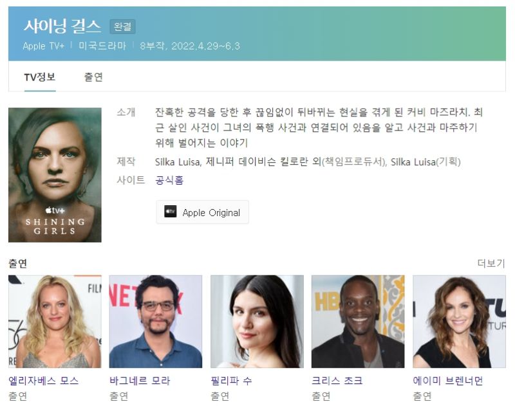The width and height of the screenshot is (515, 420).
Task: Click the 미국드라마 genre label in header
Action: pos(102,46)
